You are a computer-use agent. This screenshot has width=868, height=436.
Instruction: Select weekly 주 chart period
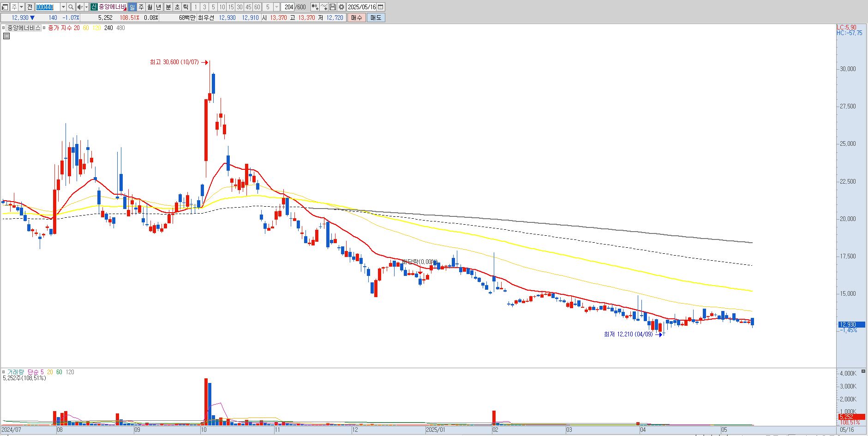(x=141, y=7)
